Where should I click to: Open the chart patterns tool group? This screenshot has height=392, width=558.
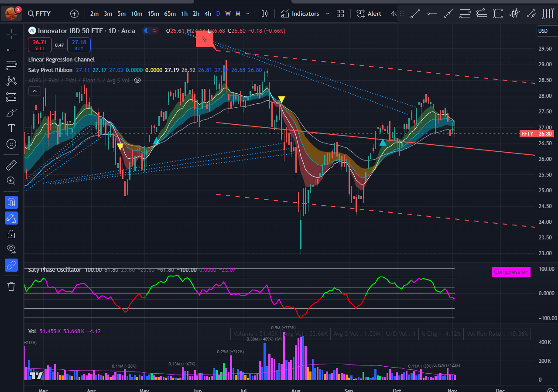11,81
